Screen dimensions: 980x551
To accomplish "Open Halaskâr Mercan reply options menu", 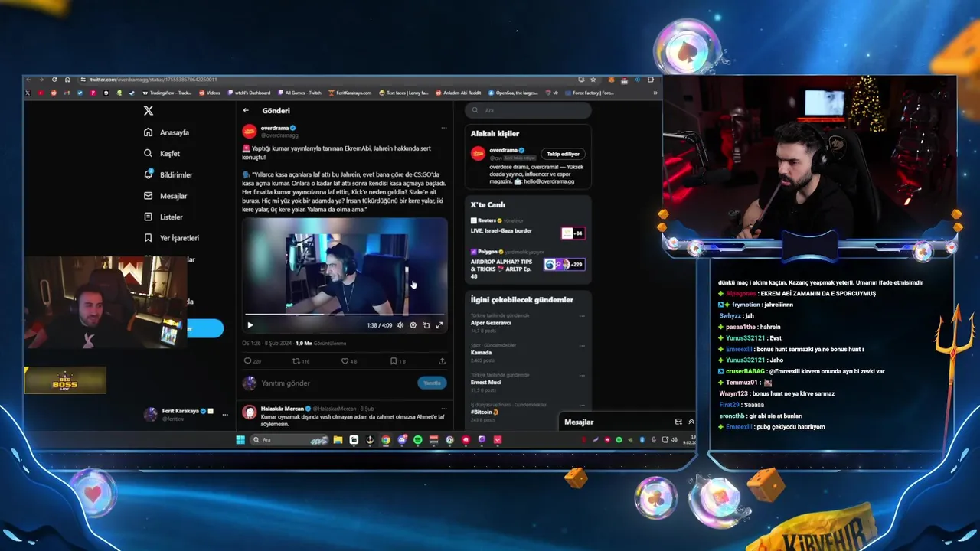I will (443, 409).
